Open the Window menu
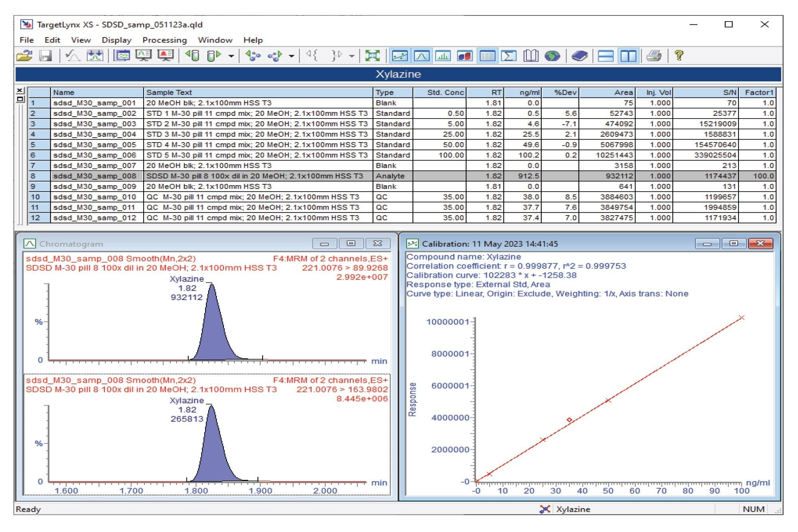798x532 pixels. point(215,40)
